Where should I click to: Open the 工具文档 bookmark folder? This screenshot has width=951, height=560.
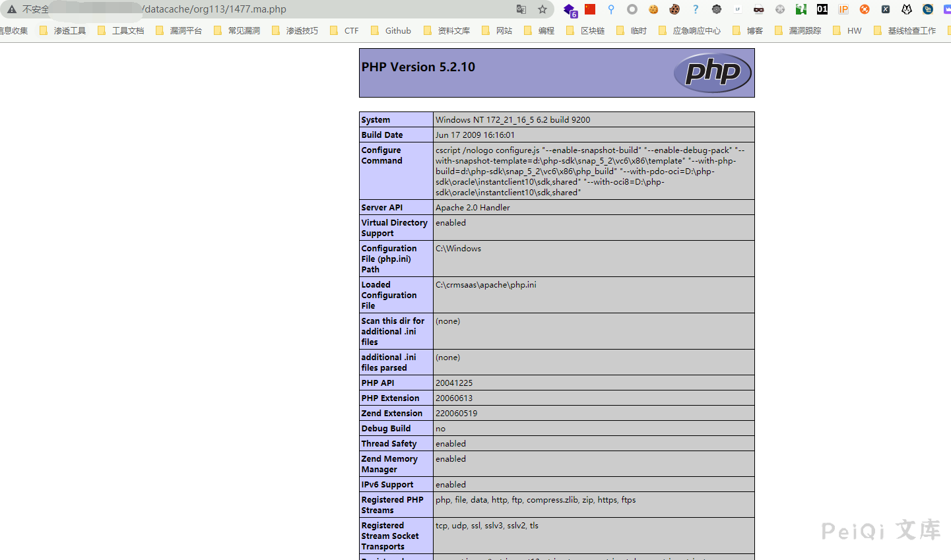pos(121,30)
